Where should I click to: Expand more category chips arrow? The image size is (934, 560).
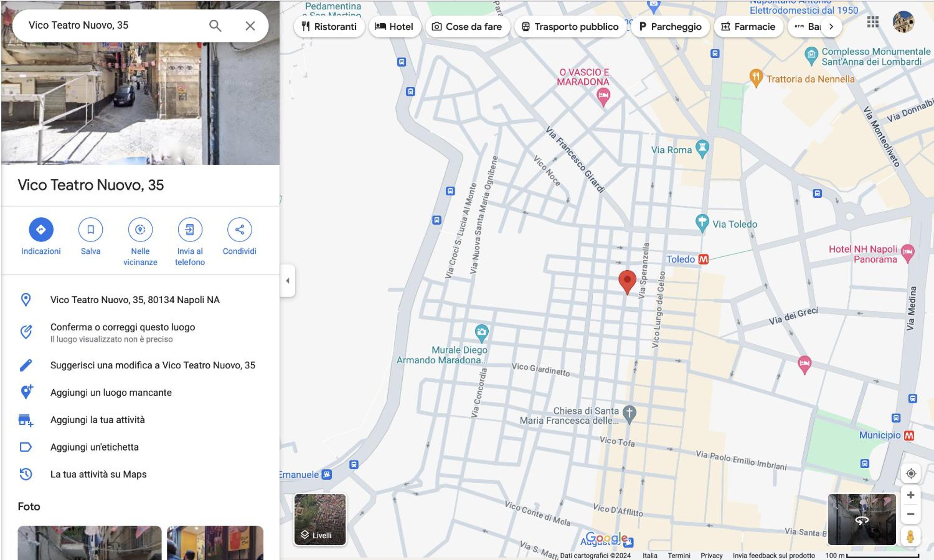tap(831, 27)
